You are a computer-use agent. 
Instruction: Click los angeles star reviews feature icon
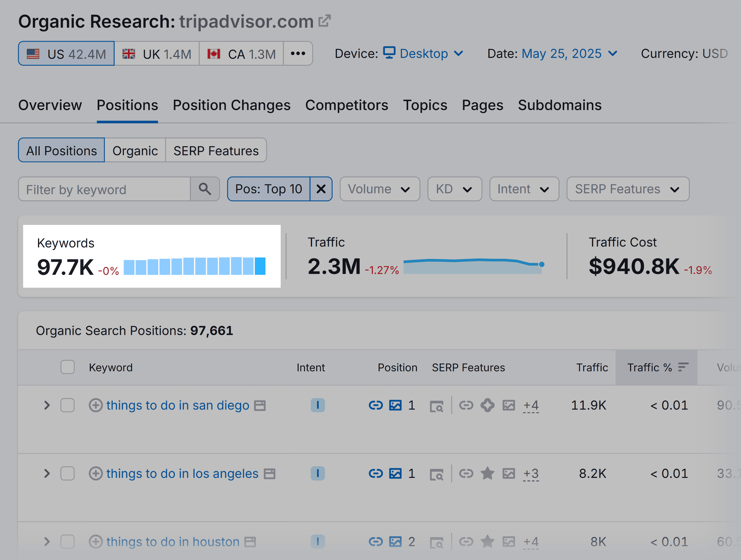tap(487, 473)
